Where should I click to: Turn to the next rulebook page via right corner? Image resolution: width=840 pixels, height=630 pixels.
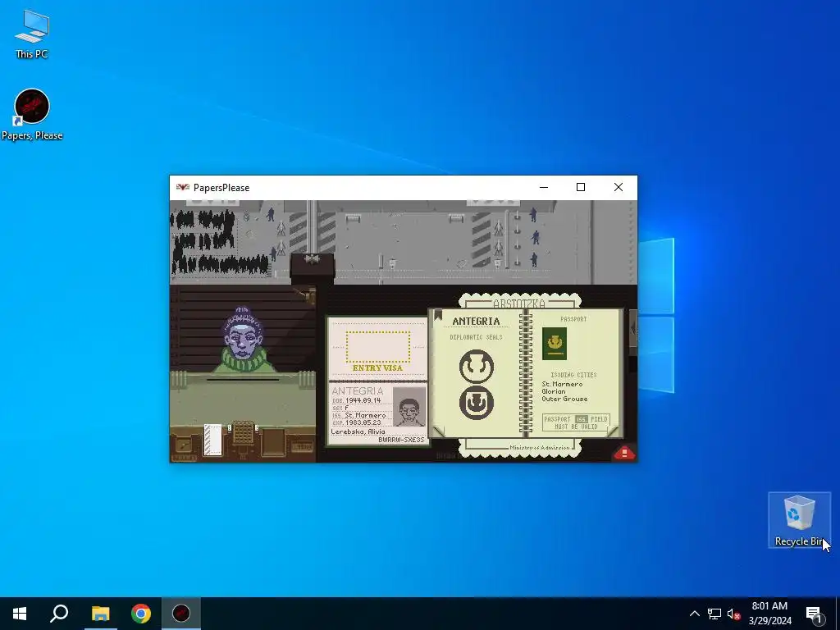(613, 431)
